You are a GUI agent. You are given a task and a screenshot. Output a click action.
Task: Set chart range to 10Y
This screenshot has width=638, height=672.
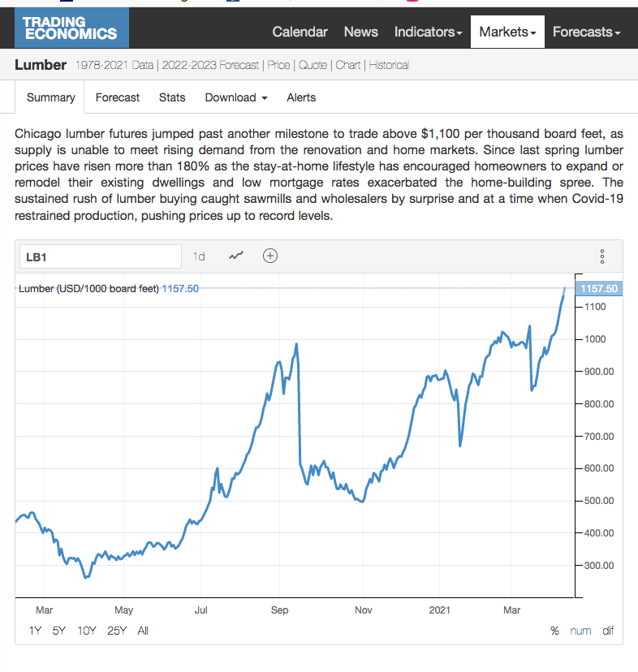(87, 631)
